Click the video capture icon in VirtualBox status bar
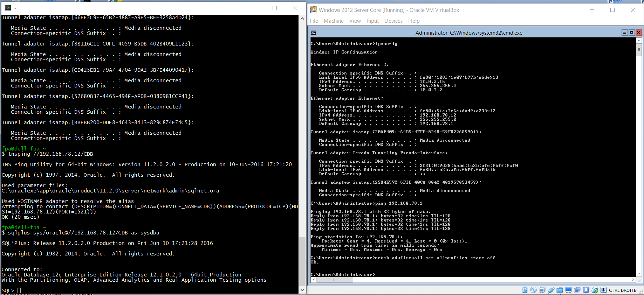 [x=577, y=290]
